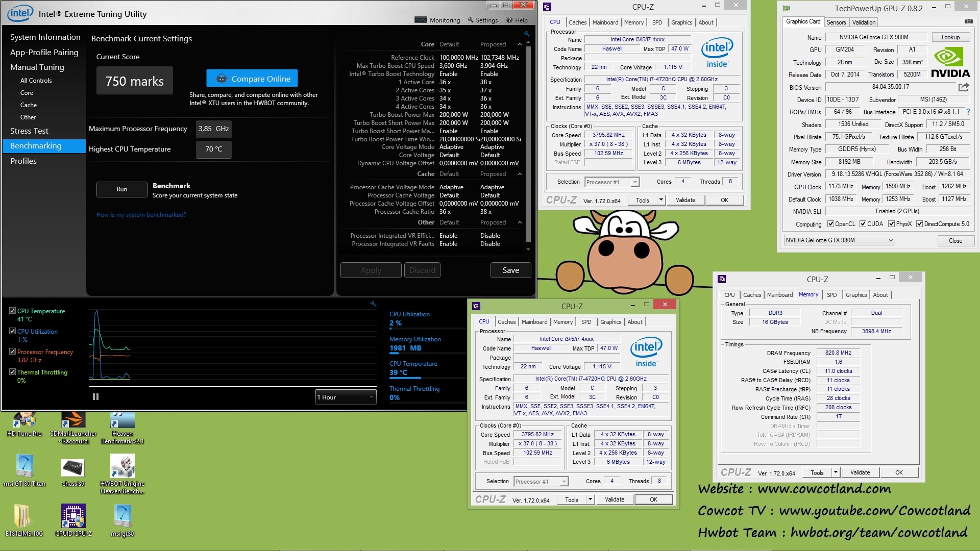The image size is (980, 551).
Task: Open How is my system benchmarked link
Action: click(141, 215)
